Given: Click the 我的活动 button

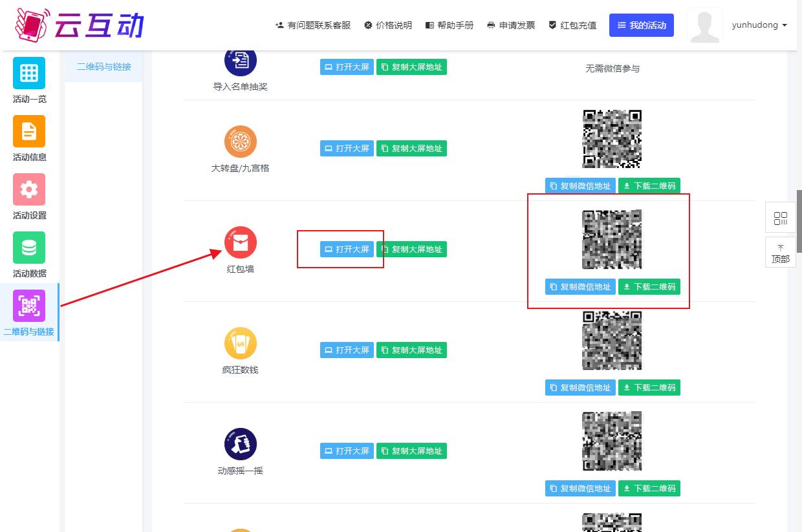Looking at the screenshot, I should [642, 25].
